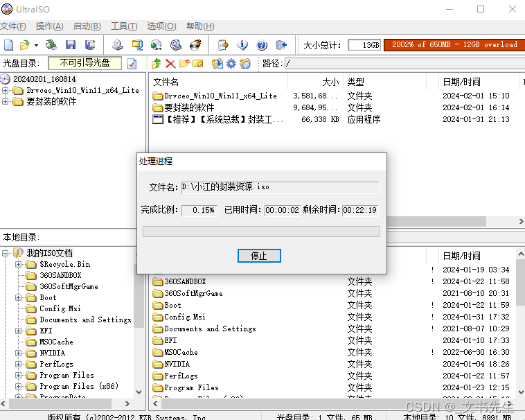Click the Exit door arrow icon
525x420 pixels.
(281, 45)
